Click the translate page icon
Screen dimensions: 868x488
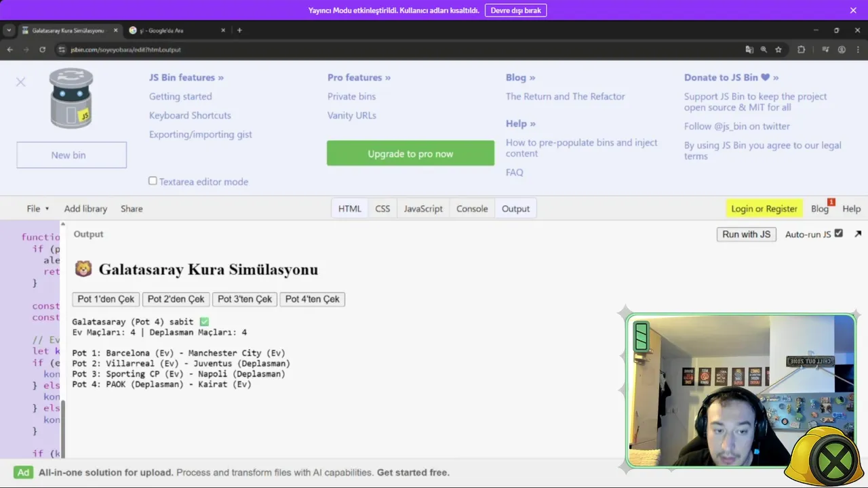(x=749, y=49)
